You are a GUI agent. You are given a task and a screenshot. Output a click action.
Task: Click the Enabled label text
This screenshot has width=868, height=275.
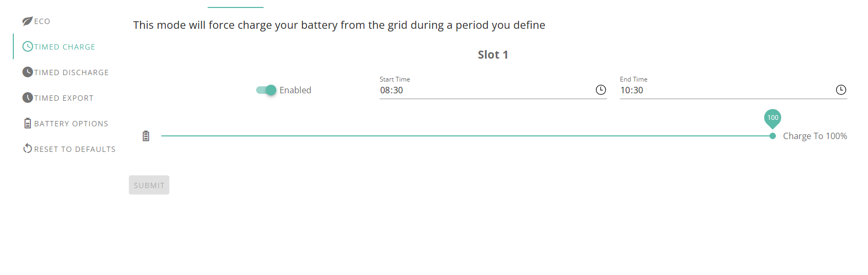pyautogui.click(x=296, y=90)
